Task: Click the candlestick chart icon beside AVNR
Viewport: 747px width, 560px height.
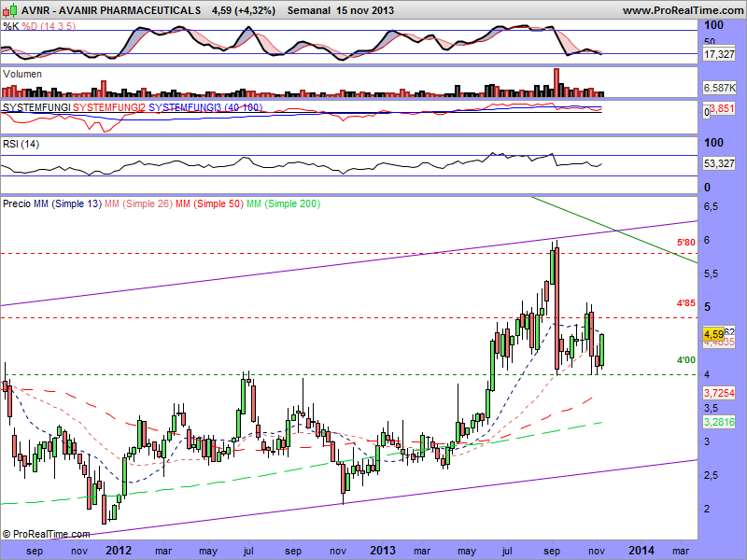Action: [x=11, y=9]
